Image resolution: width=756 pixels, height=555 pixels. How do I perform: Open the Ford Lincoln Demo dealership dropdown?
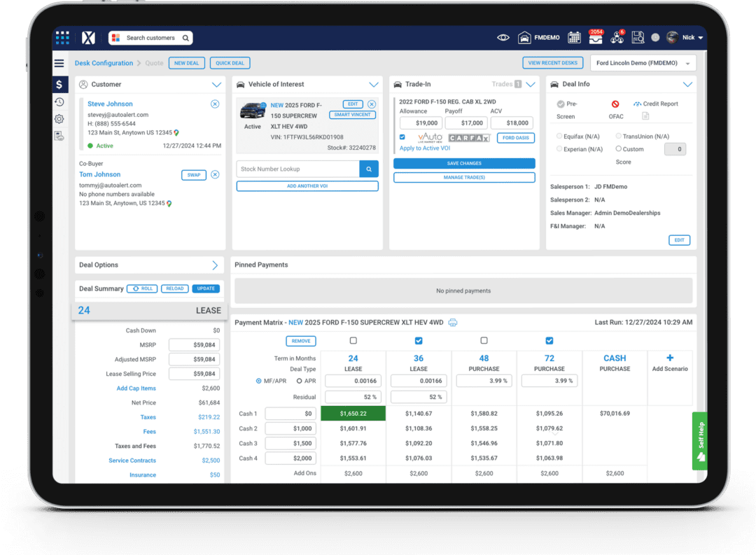click(643, 63)
